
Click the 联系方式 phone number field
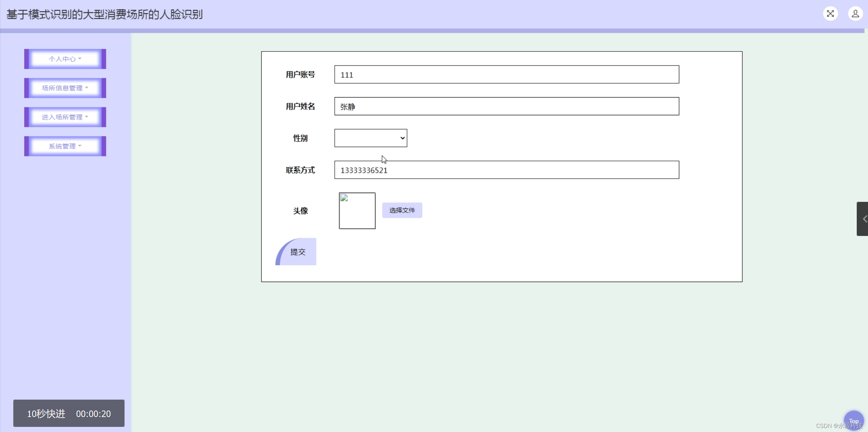click(x=506, y=170)
